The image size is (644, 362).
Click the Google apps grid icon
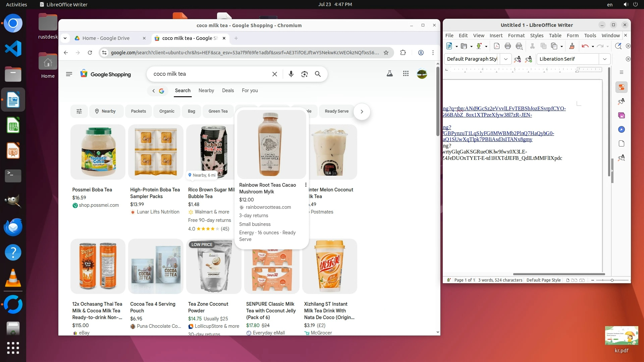pyautogui.click(x=406, y=74)
